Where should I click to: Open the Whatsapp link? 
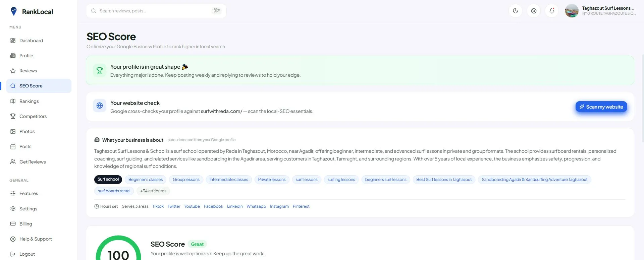pyautogui.click(x=256, y=206)
